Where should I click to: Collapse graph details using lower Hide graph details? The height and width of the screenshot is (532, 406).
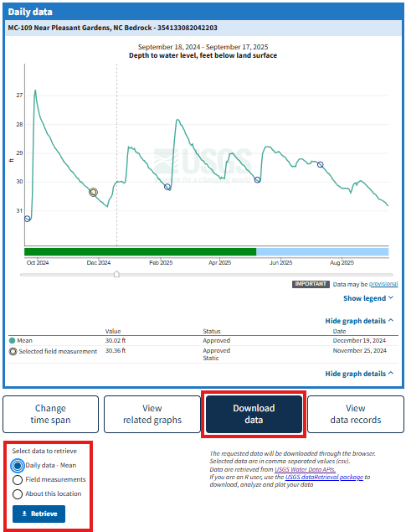click(x=359, y=374)
